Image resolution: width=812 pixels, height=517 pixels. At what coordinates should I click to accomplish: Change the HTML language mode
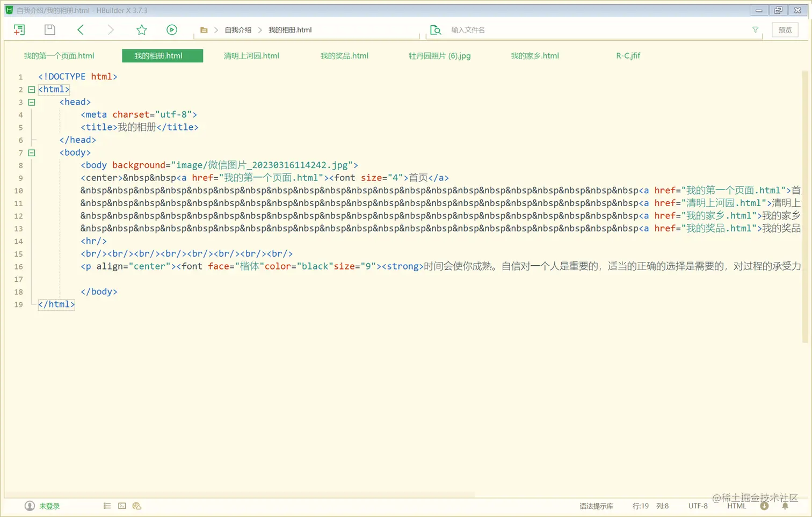(737, 506)
